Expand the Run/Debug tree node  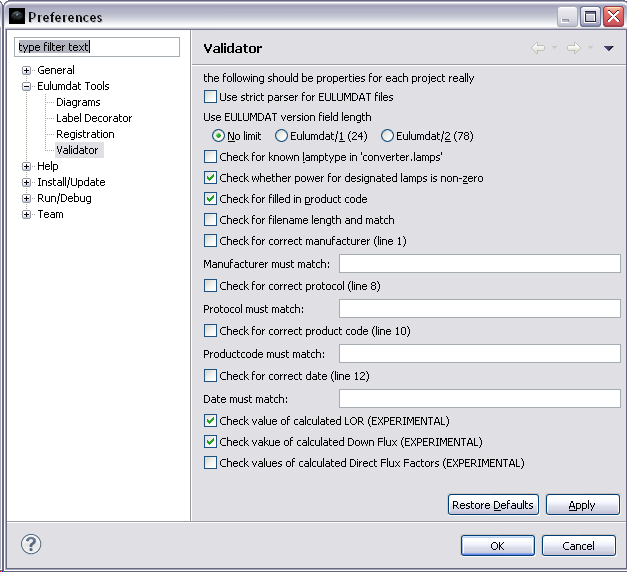26,198
